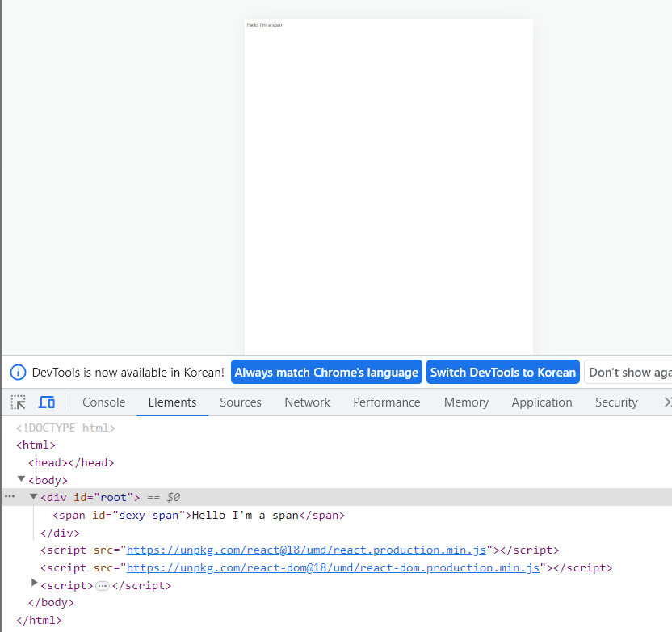This screenshot has width=672, height=632.
Task: Activate the inspect element picker icon
Action: point(18,402)
